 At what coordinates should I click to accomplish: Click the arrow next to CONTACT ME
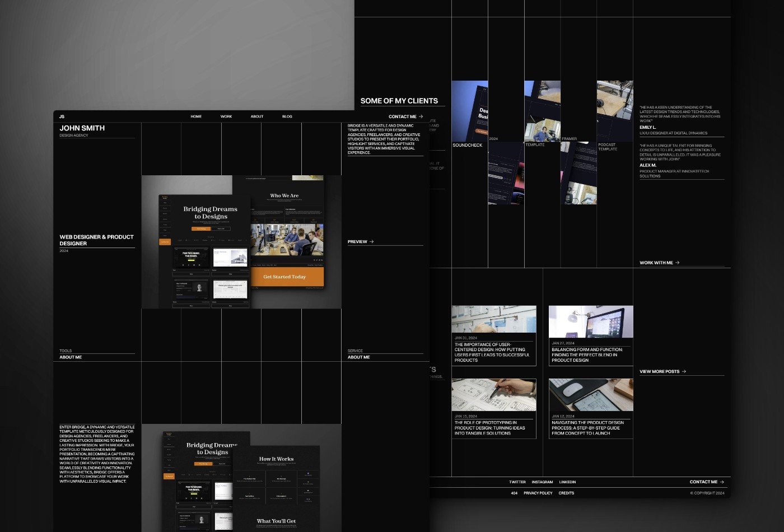[x=422, y=116]
